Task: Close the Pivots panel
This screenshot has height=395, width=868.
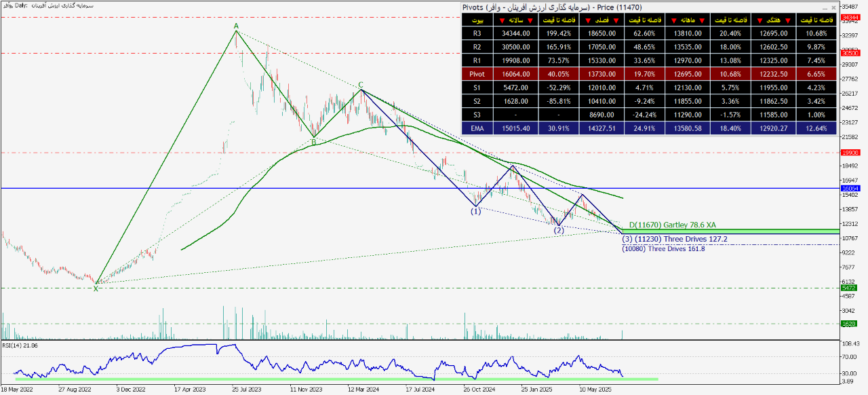Action: click(x=833, y=7)
